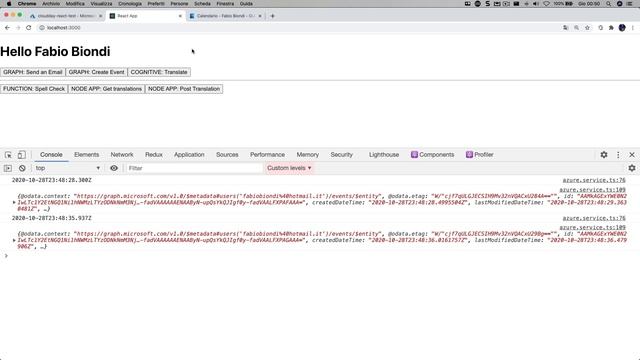Switch to the Console tab

click(51, 155)
